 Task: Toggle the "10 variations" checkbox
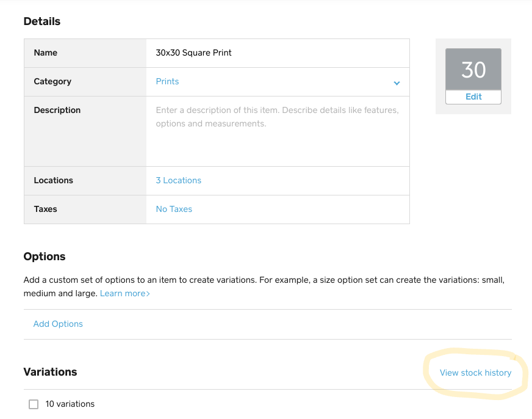tap(34, 404)
